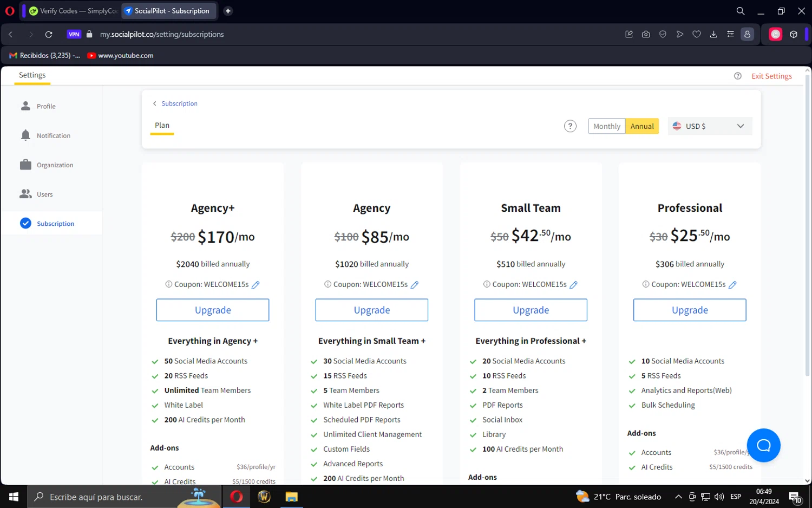812x508 pixels.
Task: Click Exit Settings link
Action: coord(771,76)
